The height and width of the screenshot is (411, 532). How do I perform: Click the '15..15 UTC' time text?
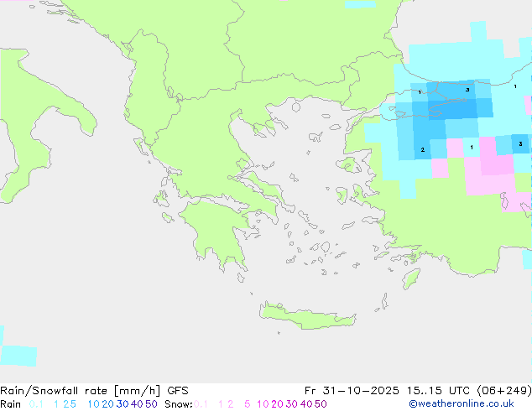(438, 391)
